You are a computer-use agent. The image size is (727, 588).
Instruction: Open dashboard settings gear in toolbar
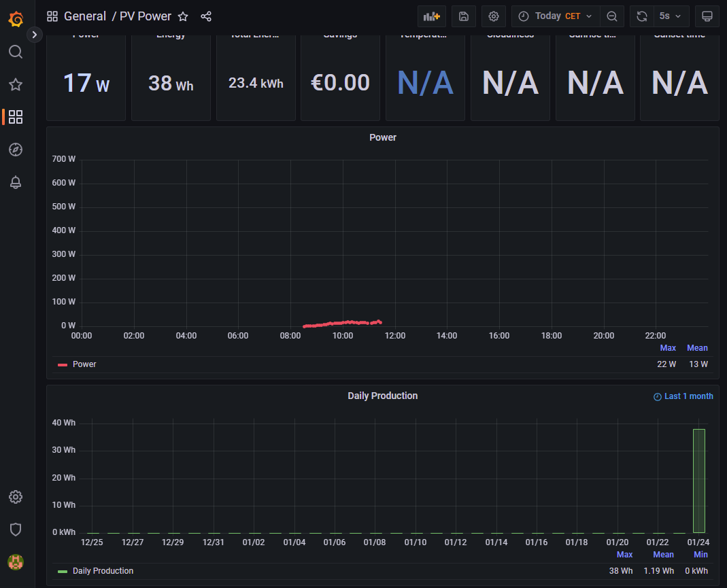[493, 17]
